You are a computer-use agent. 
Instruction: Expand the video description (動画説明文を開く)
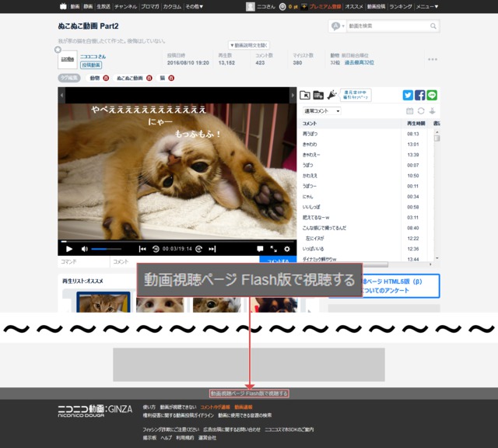pos(249,46)
